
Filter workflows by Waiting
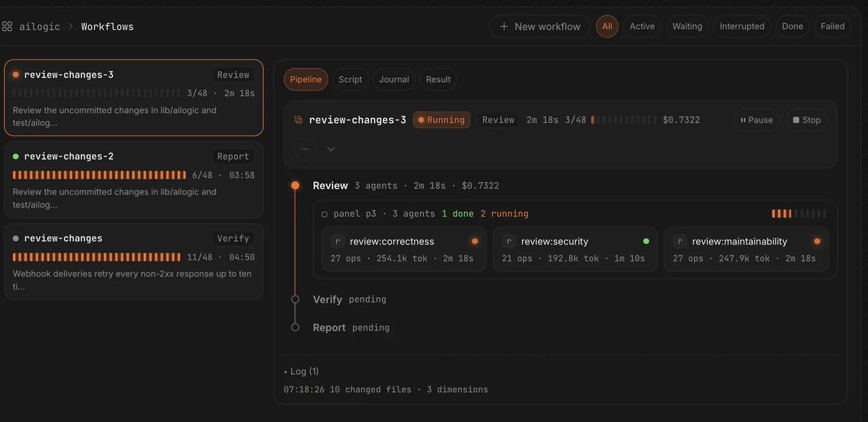(687, 27)
